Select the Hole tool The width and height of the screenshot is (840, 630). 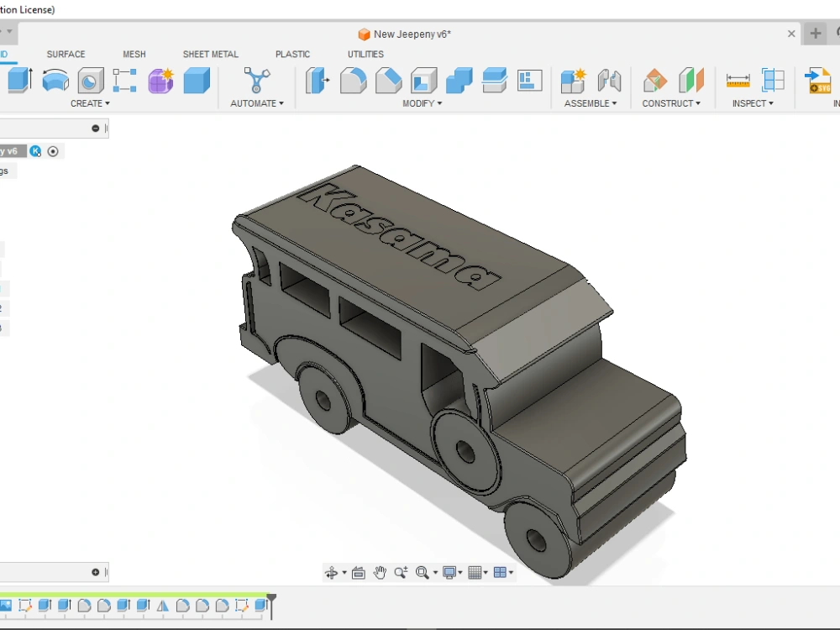(x=91, y=81)
